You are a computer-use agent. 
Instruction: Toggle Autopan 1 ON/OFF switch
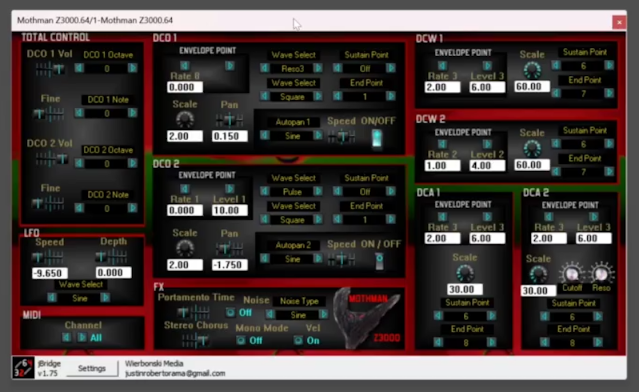point(377,139)
